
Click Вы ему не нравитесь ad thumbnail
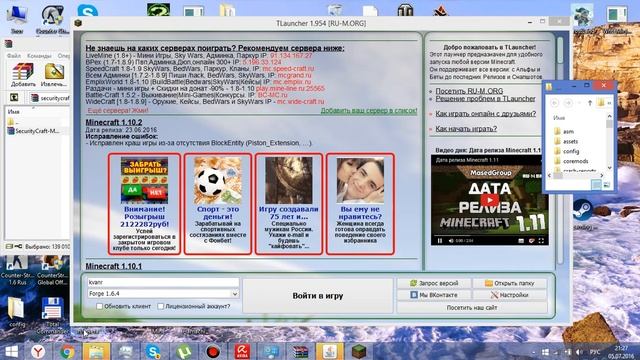(360, 180)
